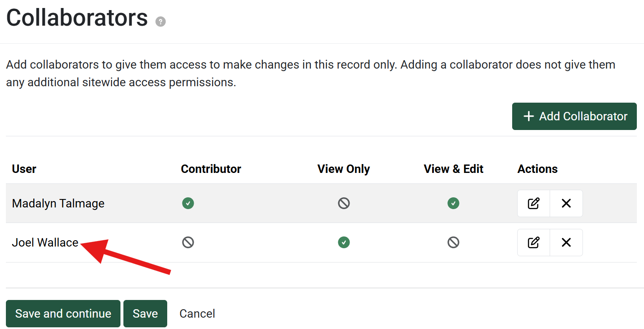The width and height of the screenshot is (644, 329).
Task: Edit Madalyn Talmage's collaborator permissions
Action: click(x=534, y=204)
